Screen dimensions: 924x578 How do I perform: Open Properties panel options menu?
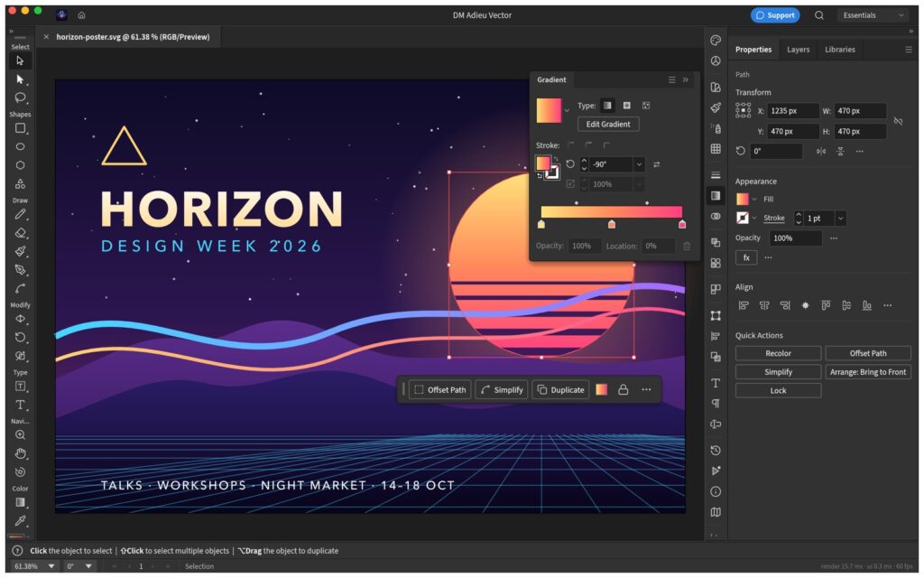[908, 50]
